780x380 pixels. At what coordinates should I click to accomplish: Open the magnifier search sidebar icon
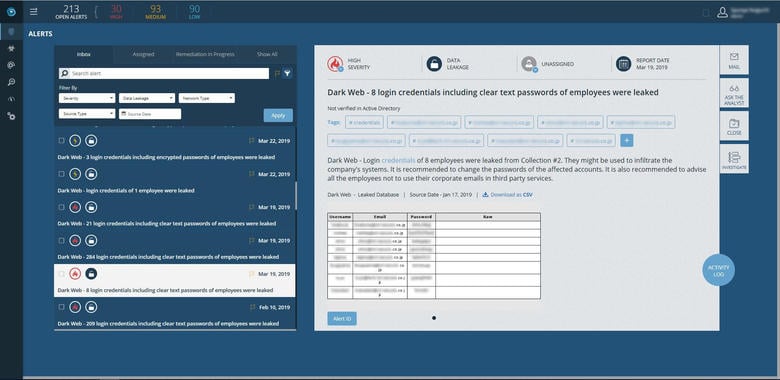pos(11,82)
